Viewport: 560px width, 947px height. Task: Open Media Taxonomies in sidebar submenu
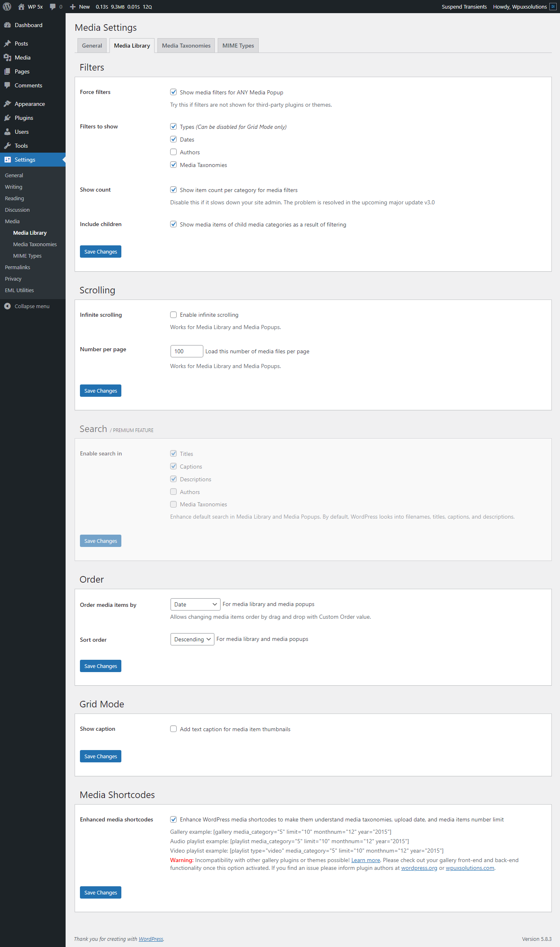[x=35, y=244]
